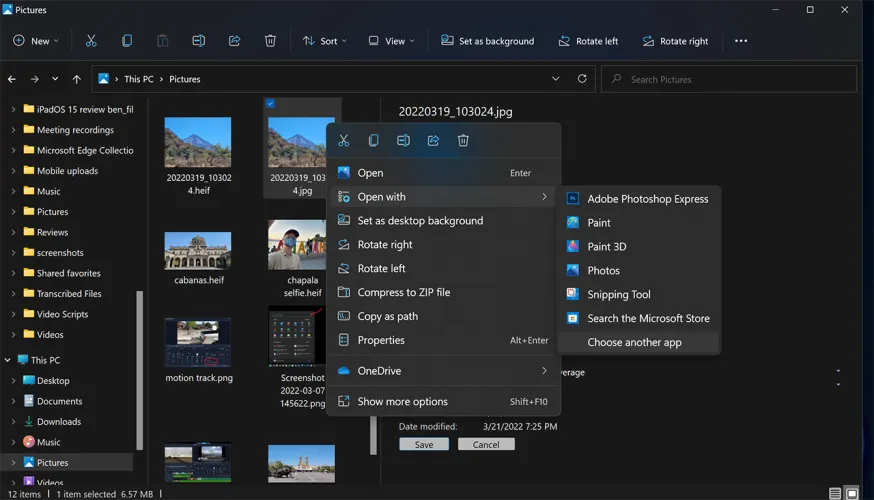Click the Save button

(x=424, y=444)
